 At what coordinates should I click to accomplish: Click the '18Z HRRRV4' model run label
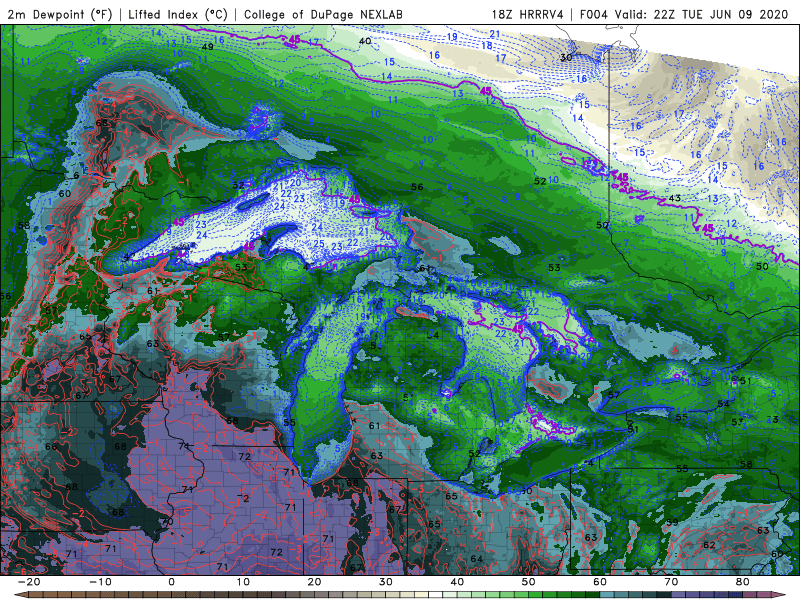click(528, 14)
